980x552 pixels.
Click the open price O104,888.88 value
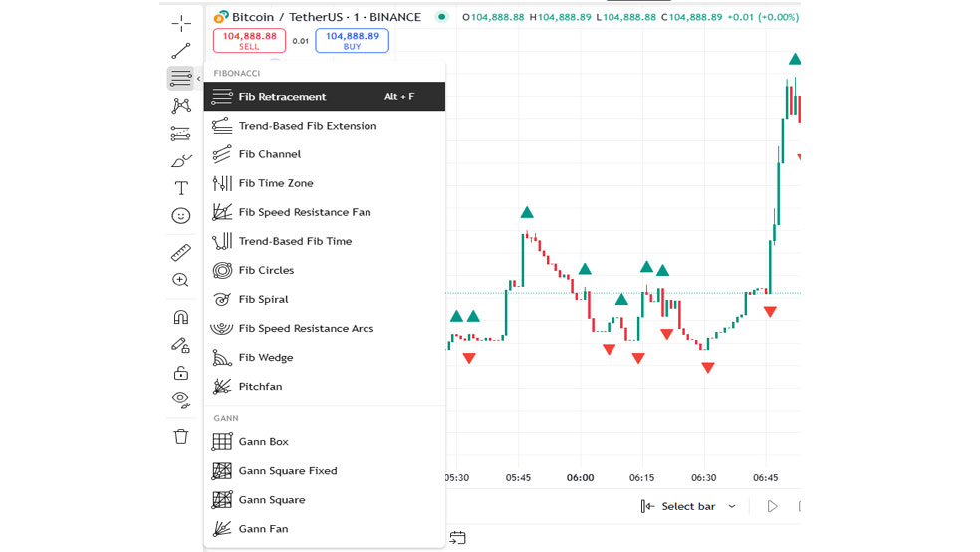point(493,17)
